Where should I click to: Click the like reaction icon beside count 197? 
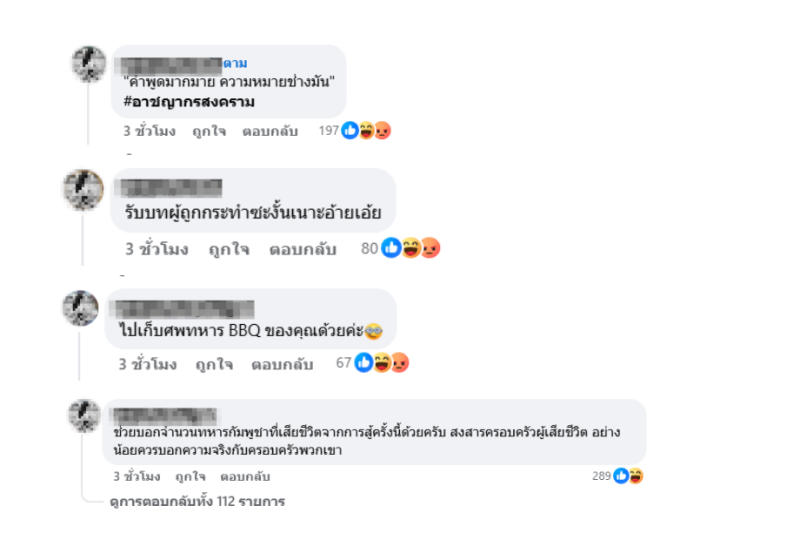350,131
